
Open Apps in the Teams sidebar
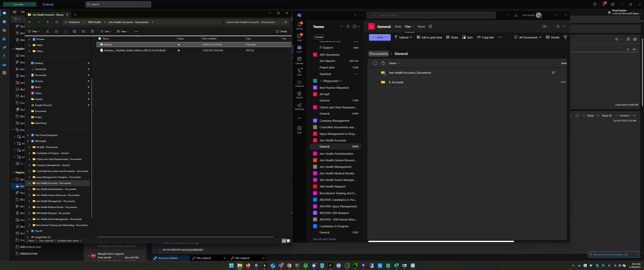pyautogui.click(x=299, y=130)
